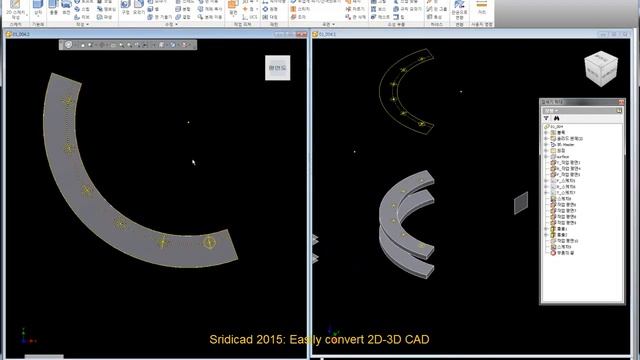The image size is (640, 360).
Task: Open the Model dropdown in browser header
Action: (x=551, y=111)
